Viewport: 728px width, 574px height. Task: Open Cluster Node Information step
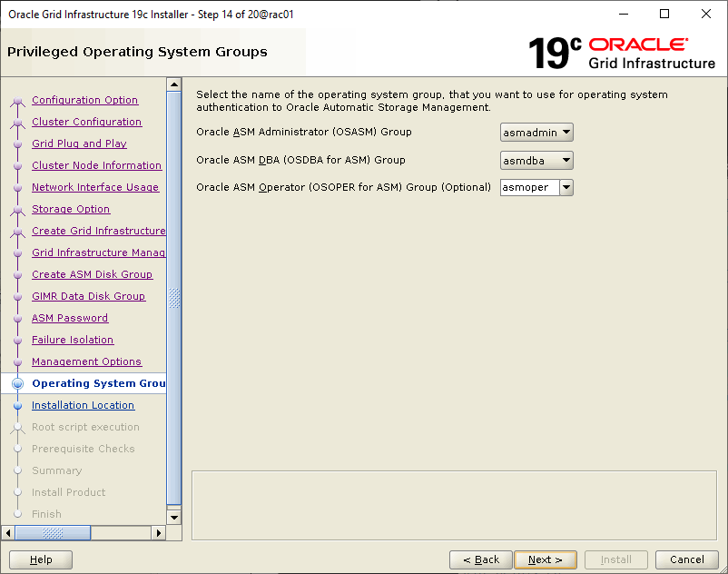pos(96,165)
